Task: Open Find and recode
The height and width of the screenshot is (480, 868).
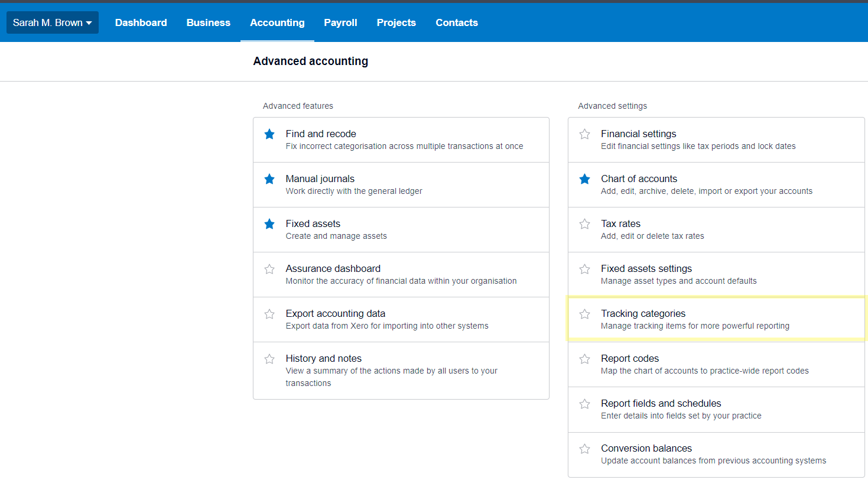Action: point(401,140)
